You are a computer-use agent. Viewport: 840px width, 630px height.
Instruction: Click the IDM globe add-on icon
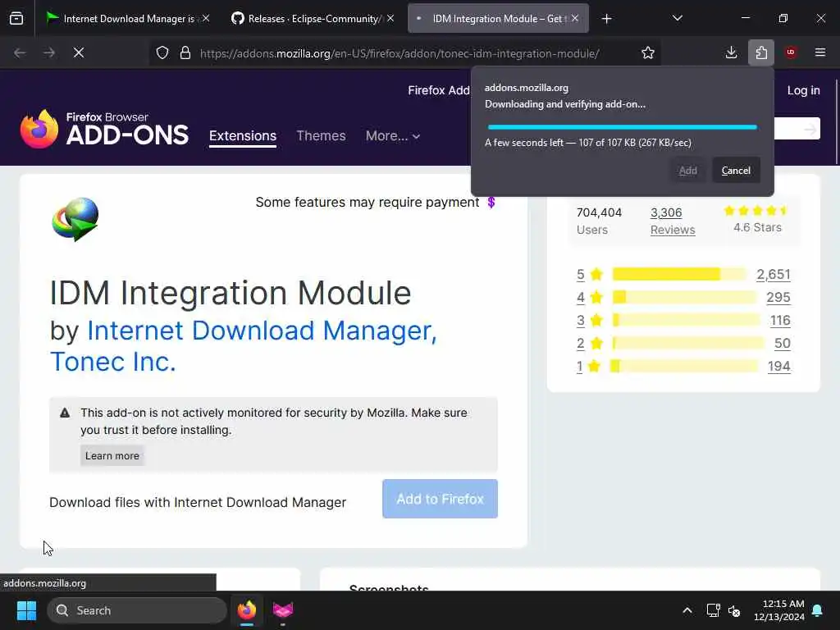[x=75, y=220]
